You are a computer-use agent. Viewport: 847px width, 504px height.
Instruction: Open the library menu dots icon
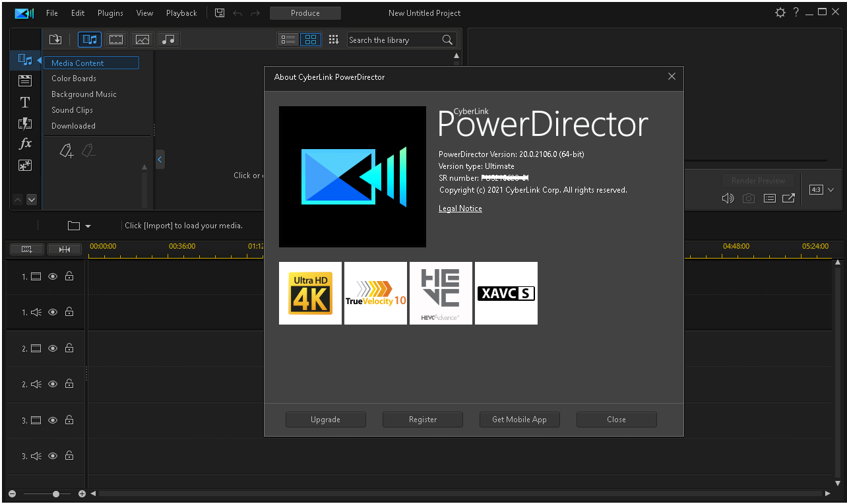(x=334, y=40)
